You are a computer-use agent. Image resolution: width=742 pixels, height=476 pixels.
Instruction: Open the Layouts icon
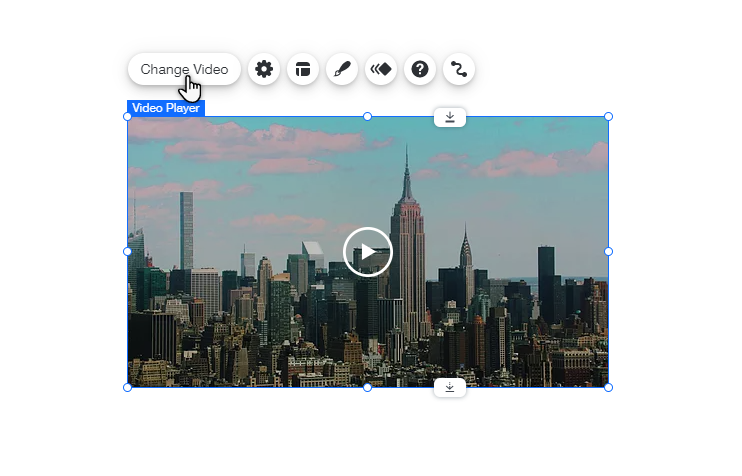point(303,69)
